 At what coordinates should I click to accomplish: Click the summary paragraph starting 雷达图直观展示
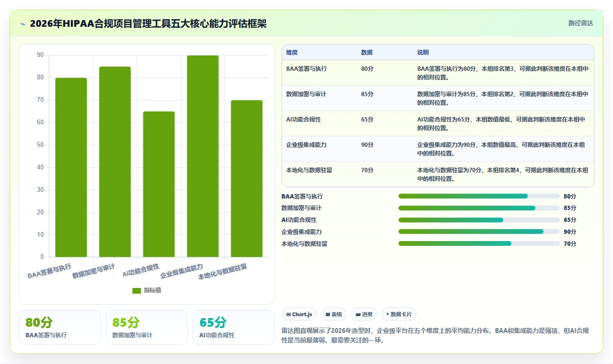click(435, 336)
